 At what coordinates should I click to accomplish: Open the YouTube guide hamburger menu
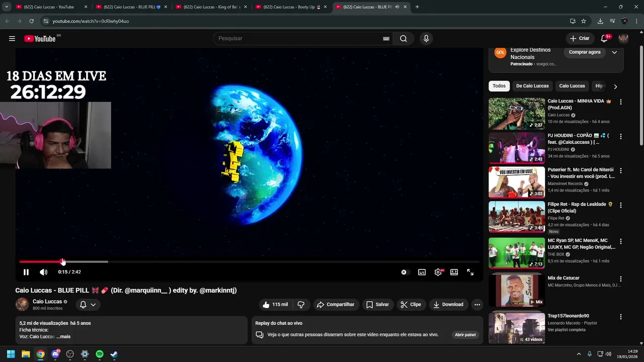[x=12, y=39]
